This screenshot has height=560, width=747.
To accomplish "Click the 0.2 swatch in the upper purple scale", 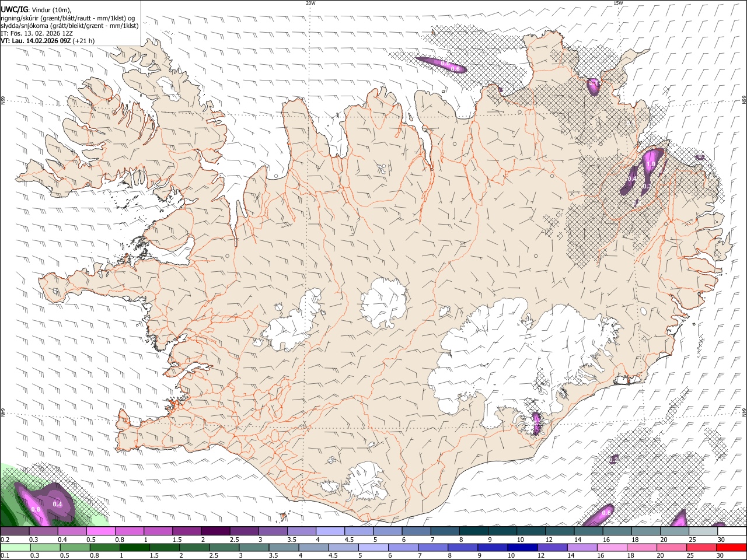I will (x=15, y=531).
